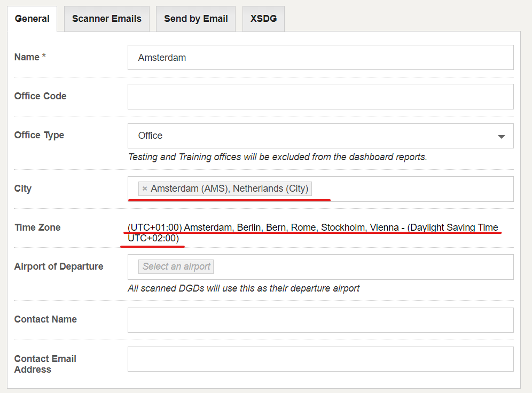
Task: Focus the Office Code input field
Action: (320, 97)
